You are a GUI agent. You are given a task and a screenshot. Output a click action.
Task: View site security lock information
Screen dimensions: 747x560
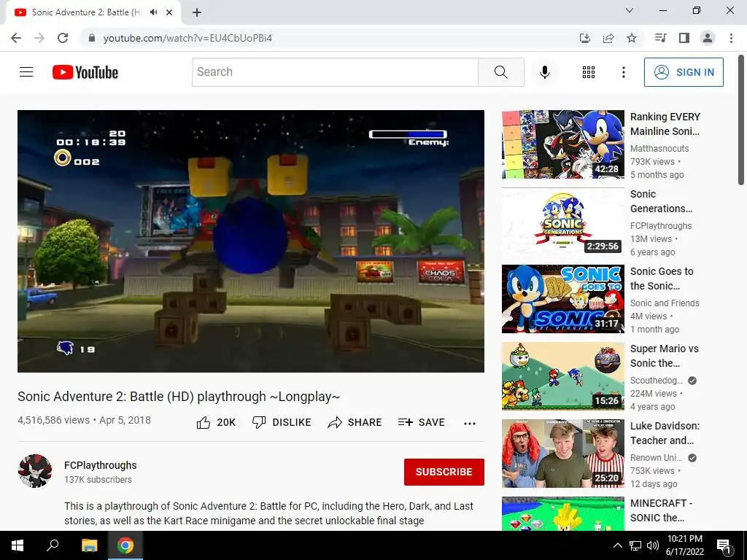click(92, 38)
